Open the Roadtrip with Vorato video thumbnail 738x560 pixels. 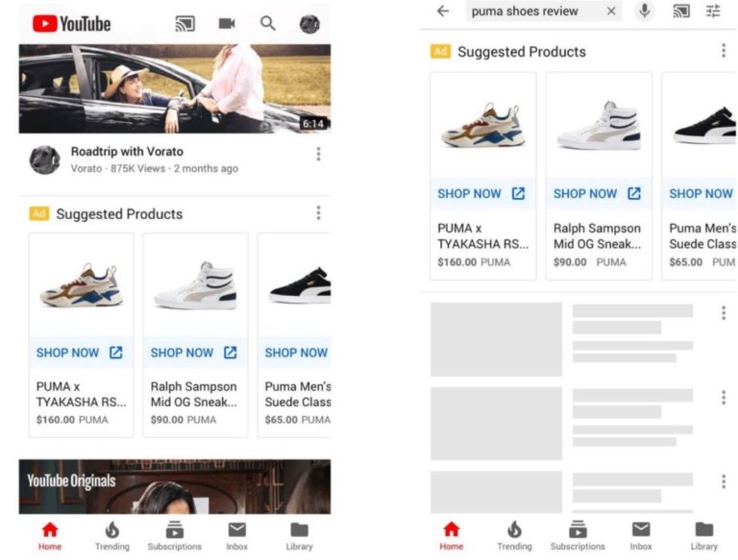click(175, 88)
